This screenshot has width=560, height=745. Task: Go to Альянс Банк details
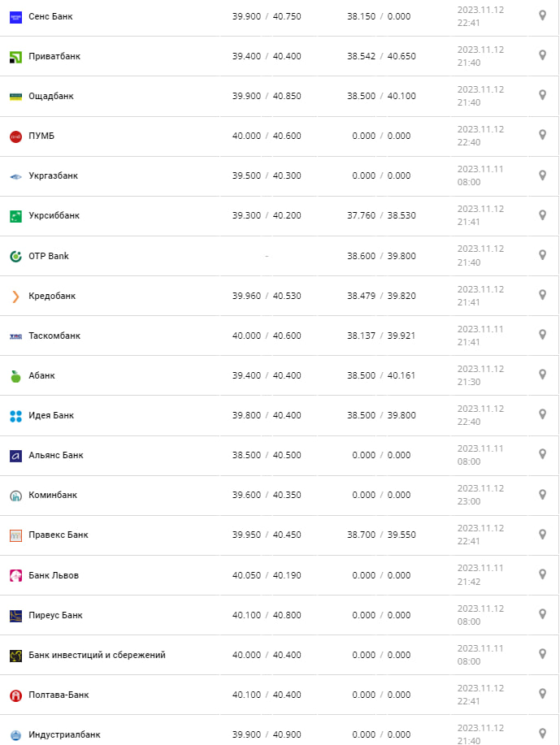pyautogui.click(x=55, y=456)
